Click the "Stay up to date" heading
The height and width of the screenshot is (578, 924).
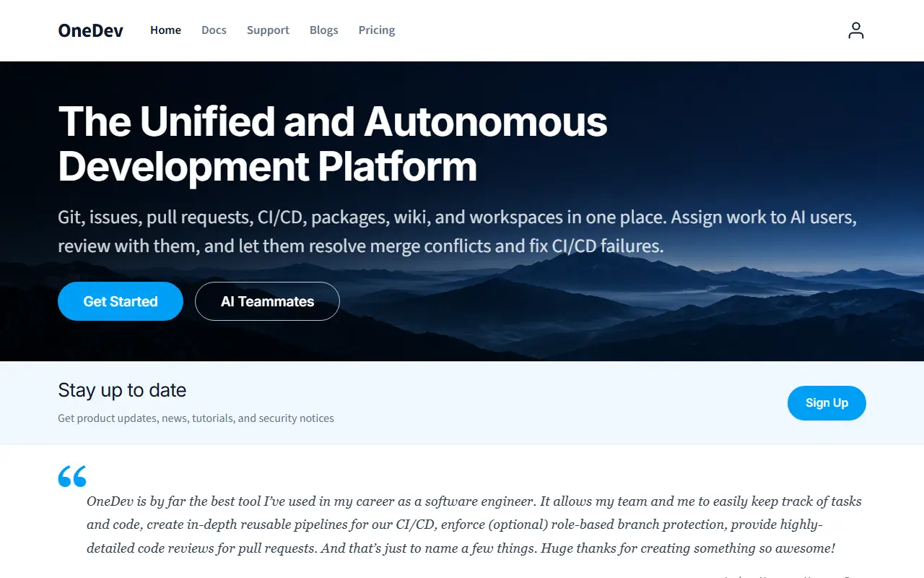pyautogui.click(x=122, y=390)
